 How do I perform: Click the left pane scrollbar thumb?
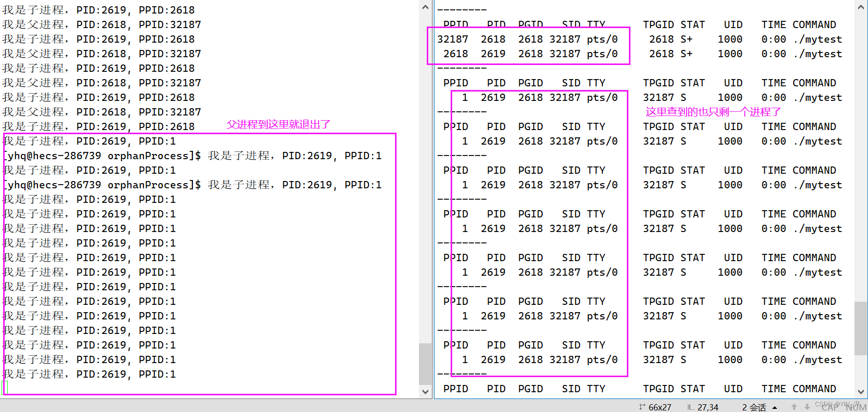[425, 364]
